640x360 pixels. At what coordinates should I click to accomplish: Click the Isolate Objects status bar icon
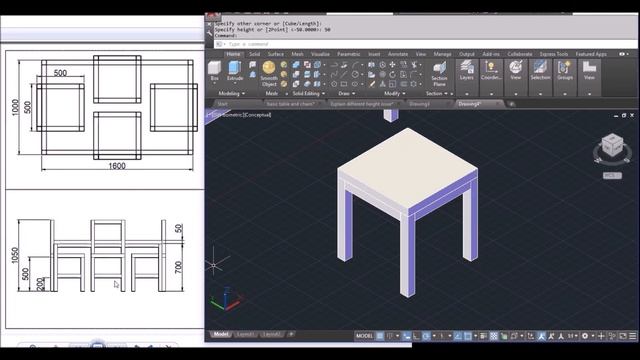coord(612,336)
